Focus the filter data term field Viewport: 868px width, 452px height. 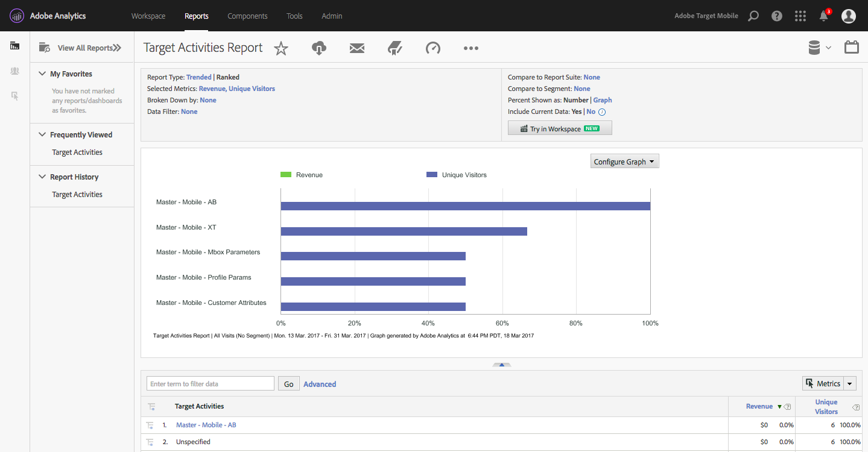point(211,384)
